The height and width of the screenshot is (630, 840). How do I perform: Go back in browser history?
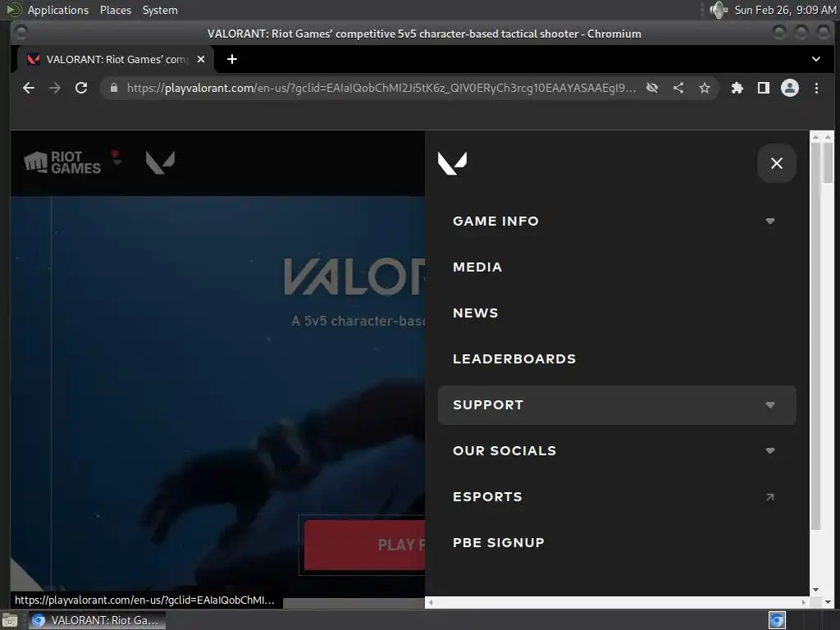(x=29, y=88)
